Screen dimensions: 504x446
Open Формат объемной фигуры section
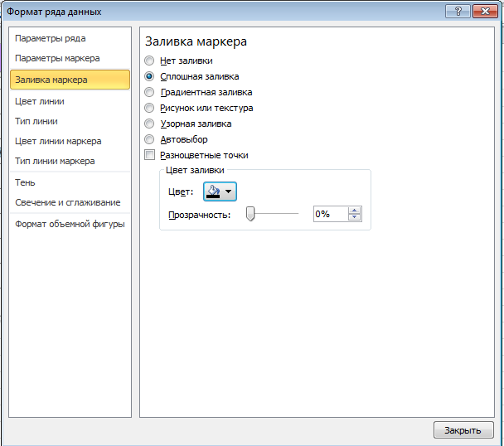click(x=70, y=224)
